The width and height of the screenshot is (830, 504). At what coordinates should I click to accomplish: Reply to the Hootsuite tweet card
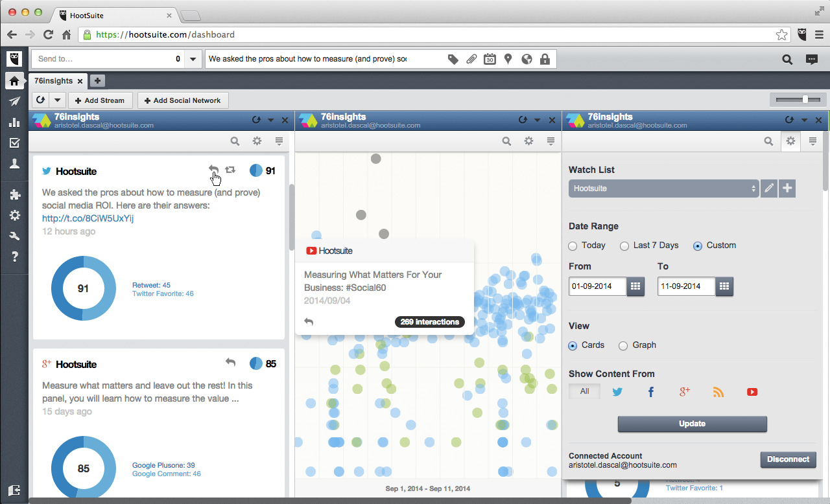(x=213, y=170)
